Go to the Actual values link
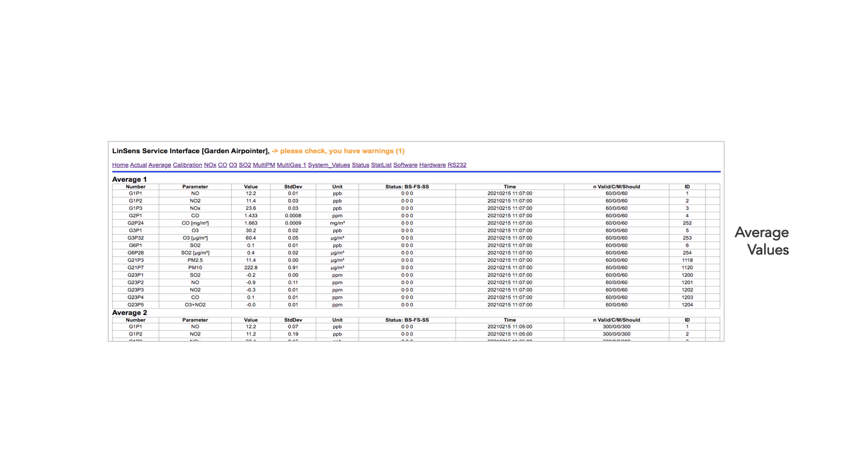This screenshot has width=868, height=464. (x=138, y=165)
